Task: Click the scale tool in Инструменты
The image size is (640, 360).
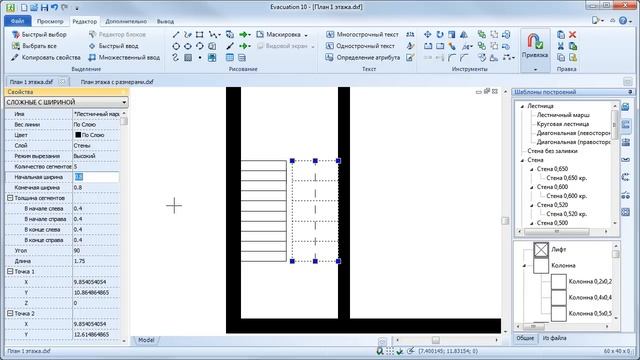Action: tap(452, 35)
